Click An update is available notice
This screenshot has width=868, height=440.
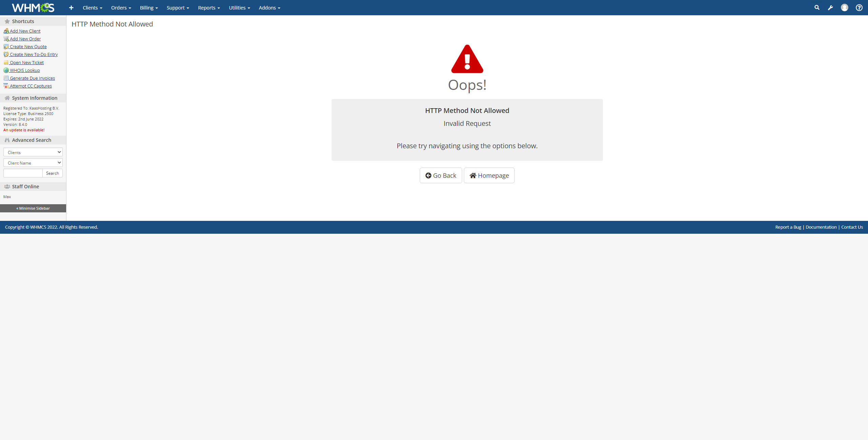(24, 130)
